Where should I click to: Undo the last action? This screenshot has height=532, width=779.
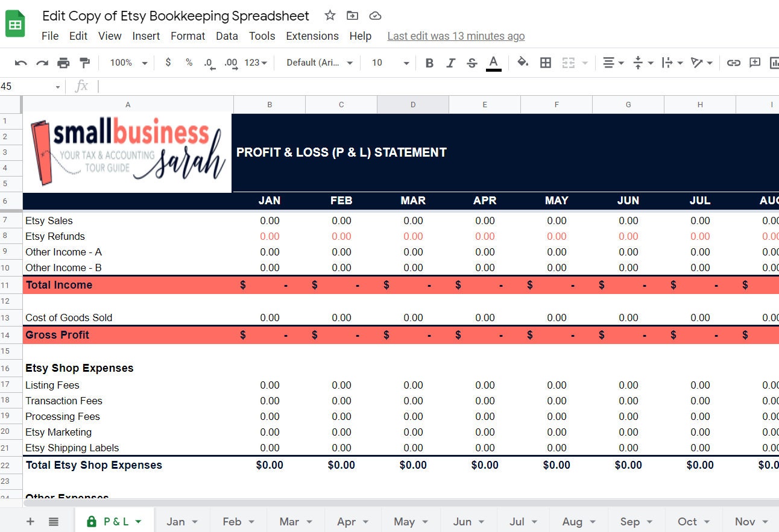coord(21,63)
